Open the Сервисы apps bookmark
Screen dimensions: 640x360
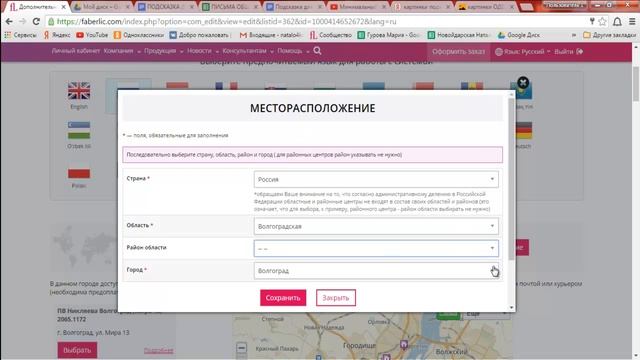point(20,35)
